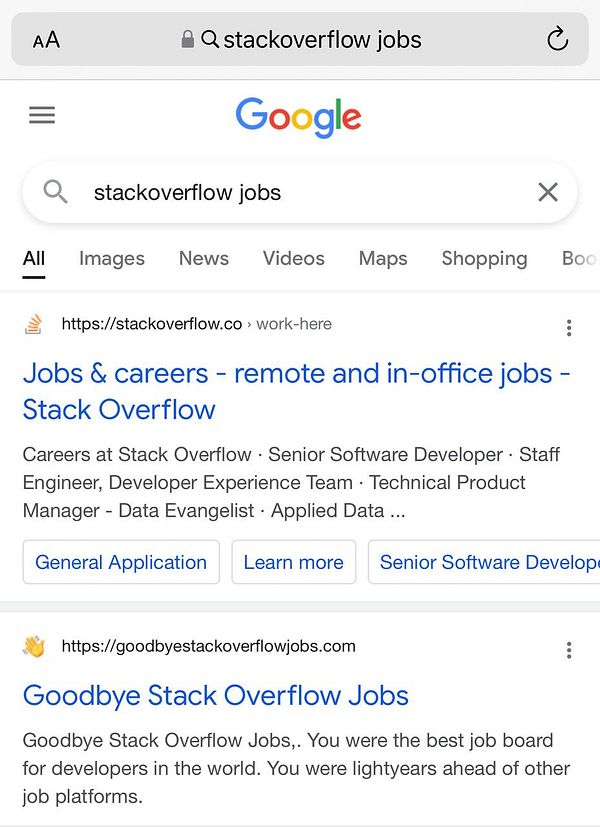Select the Maps tab
This screenshot has width=600, height=827.
point(383,258)
